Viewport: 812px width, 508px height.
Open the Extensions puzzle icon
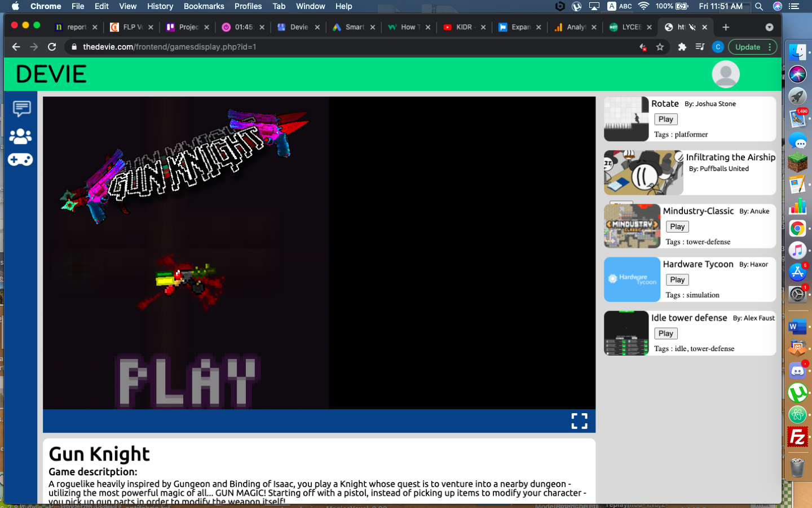[682, 47]
